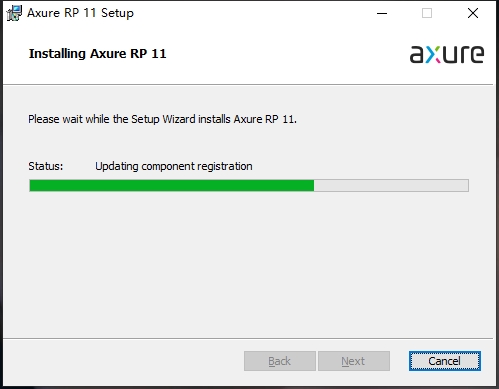Click the white header banner between heading and logo
This screenshot has width=499, height=389.
pos(287,54)
